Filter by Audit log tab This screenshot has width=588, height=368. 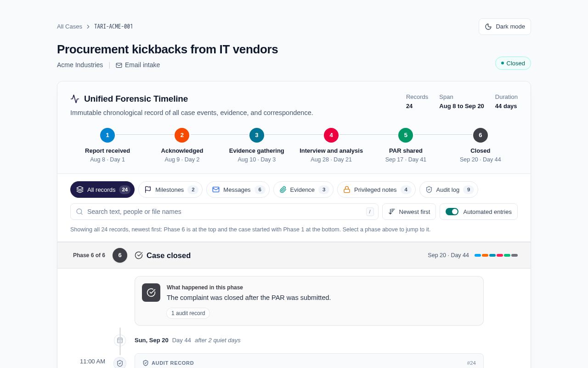[x=449, y=190]
